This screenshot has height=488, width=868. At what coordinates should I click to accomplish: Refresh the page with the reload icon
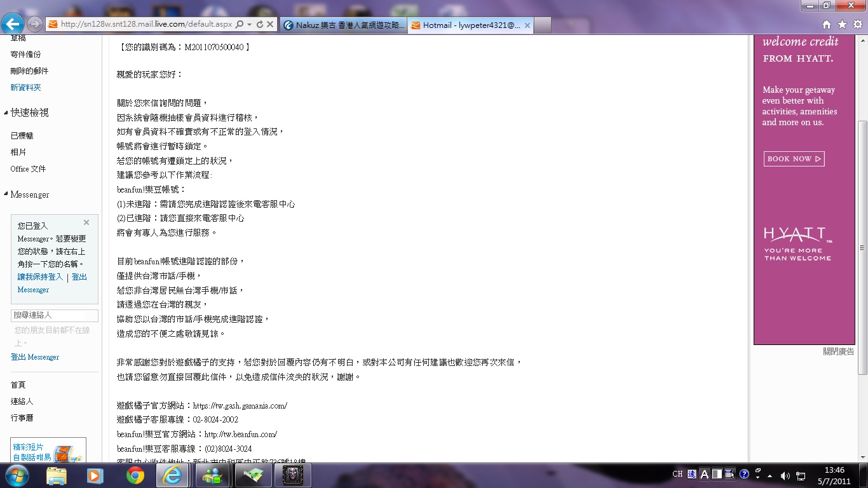coord(260,25)
